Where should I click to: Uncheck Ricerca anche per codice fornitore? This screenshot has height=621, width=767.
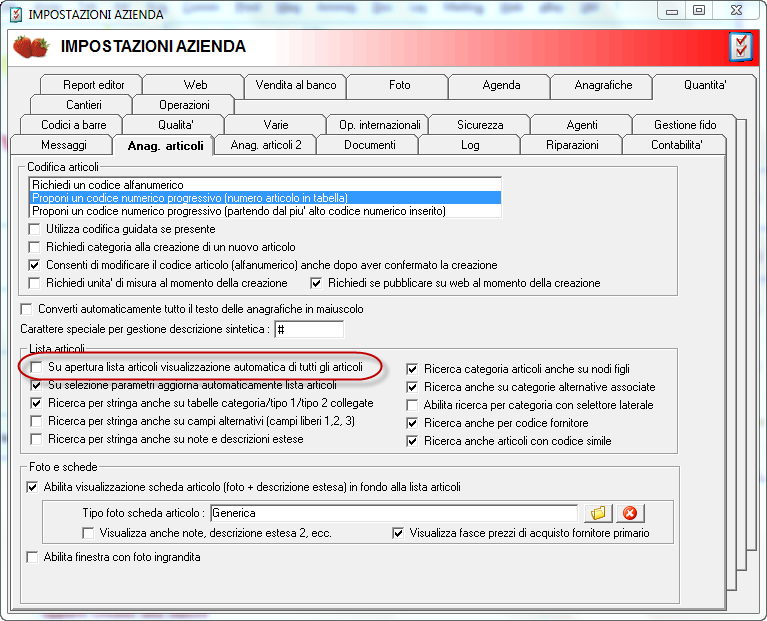tap(412, 423)
